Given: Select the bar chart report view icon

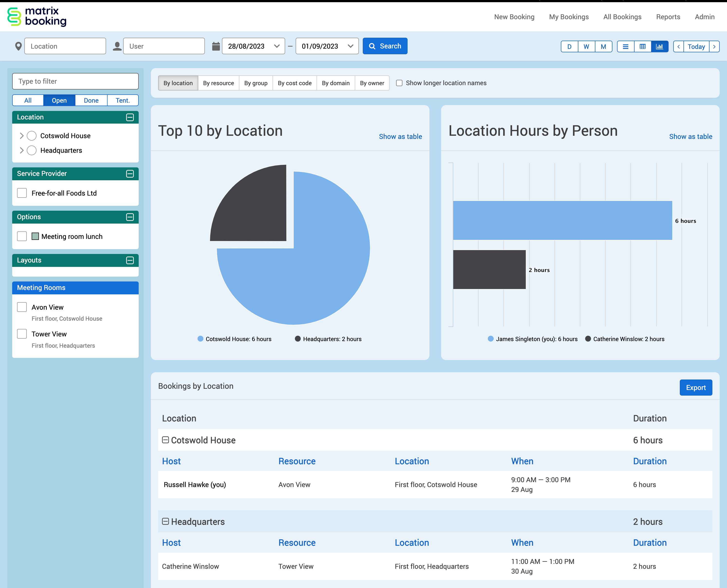Looking at the screenshot, I should pyautogui.click(x=659, y=46).
